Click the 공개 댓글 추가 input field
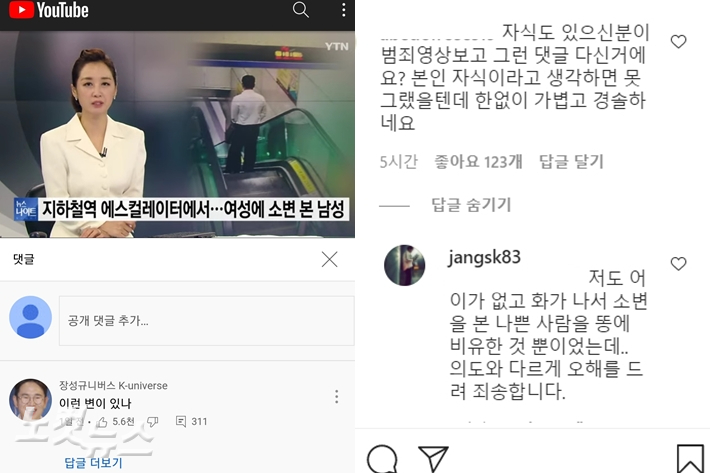The width and height of the screenshot is (710, 473). [x=206, y=320]
